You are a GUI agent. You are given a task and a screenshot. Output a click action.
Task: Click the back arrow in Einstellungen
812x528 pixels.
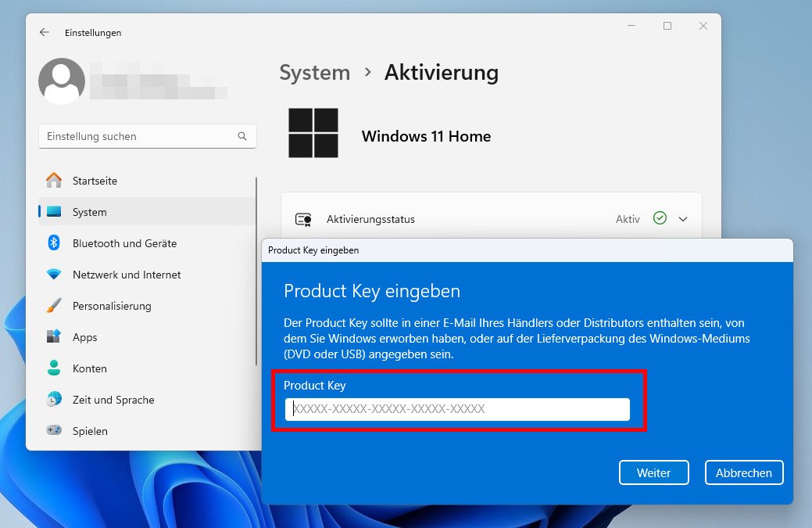tap(44, 32)
